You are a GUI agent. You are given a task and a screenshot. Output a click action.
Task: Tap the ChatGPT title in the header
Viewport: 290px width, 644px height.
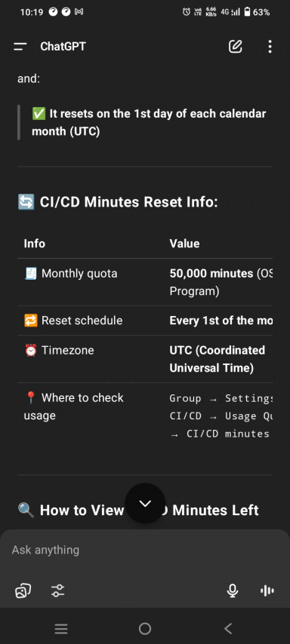pos(63,47)
